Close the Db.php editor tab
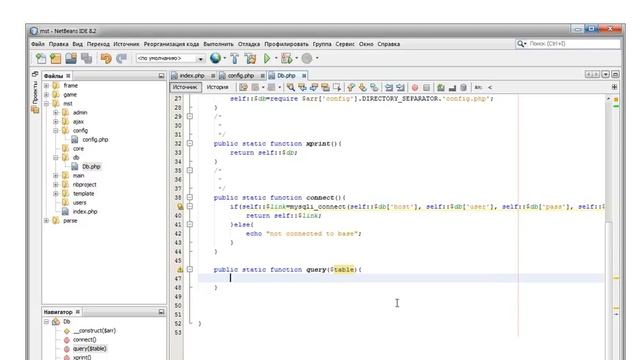 click(304, 76)
